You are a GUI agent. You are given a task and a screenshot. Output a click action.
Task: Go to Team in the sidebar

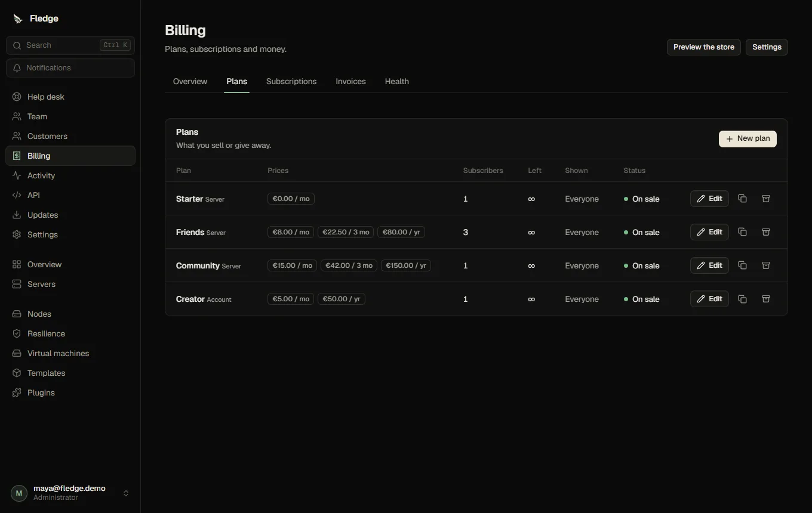pos(70,116)
